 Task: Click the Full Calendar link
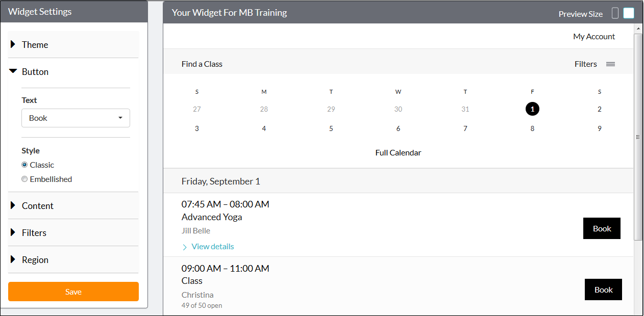click(398, 152)
